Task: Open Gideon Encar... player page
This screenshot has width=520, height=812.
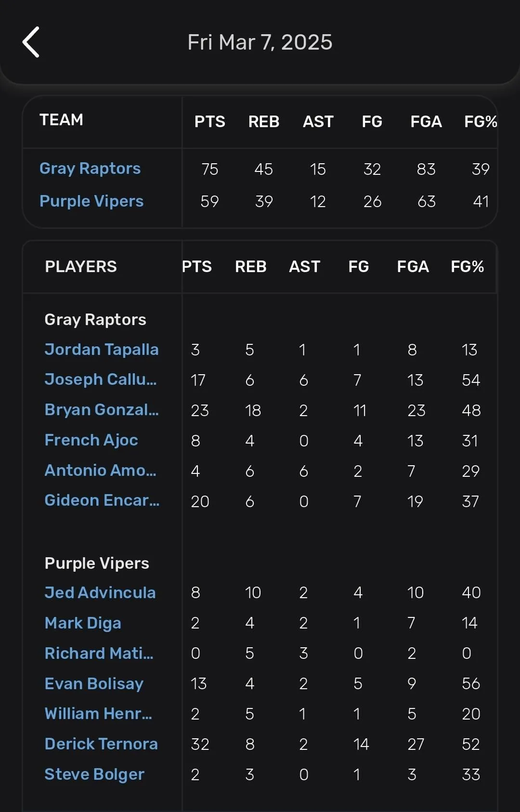Action: pyautogui.click(x=102, y=501)
